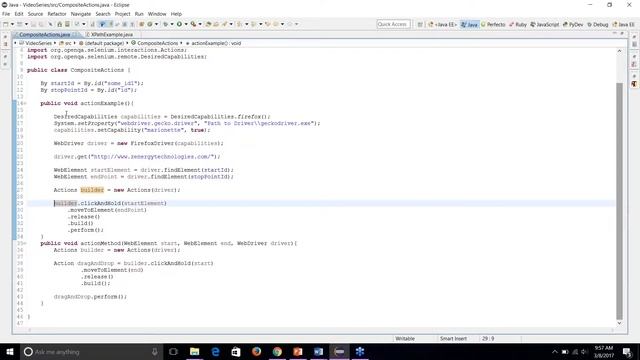This screenshot has width=640, height=360.
Task: Open File Explorer from the taskbar
Action: click(195, 351)
